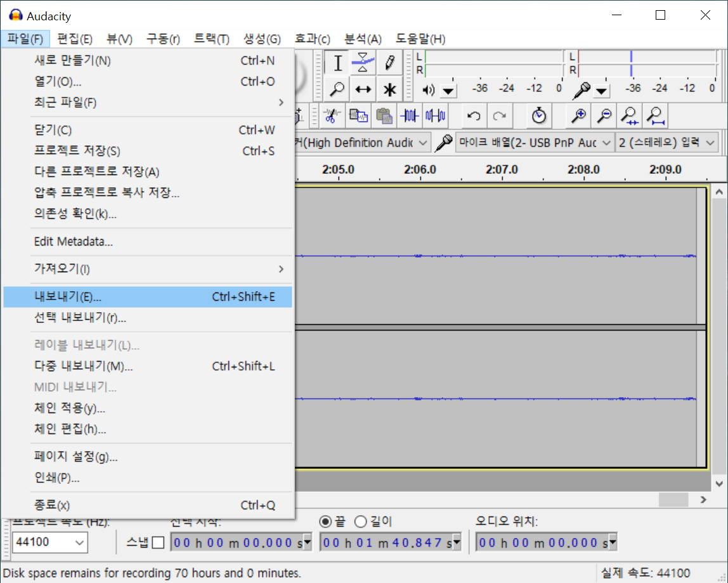Open the 00 h 00 m 00.000 s format dropdown under 선택 시작

308,542
